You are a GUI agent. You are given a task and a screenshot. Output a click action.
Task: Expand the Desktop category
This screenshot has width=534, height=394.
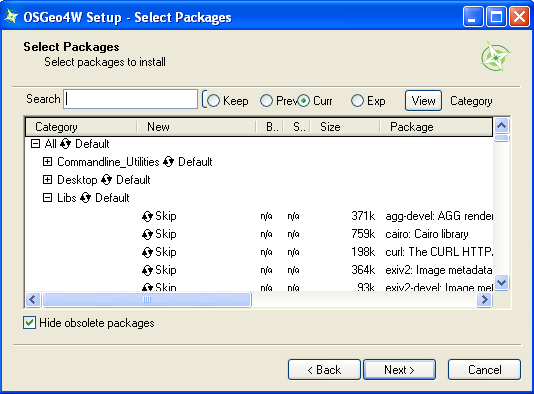coord(47,180)
